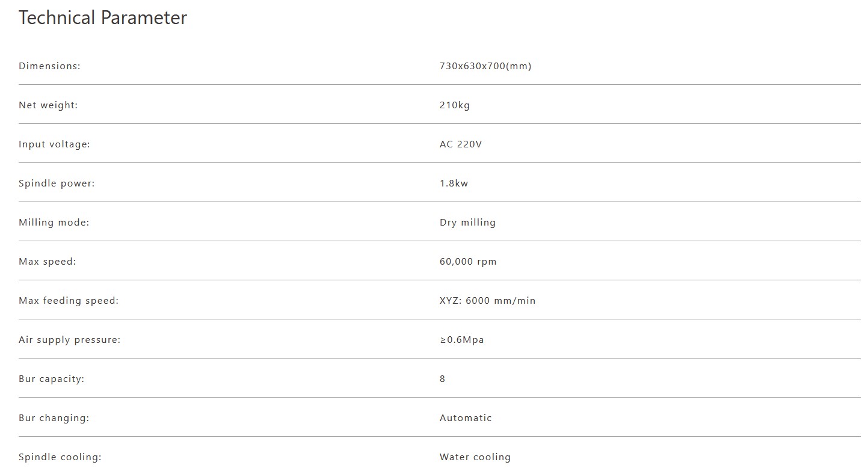The image size is (868, 468).
Task: Select the ≥0.6Mpa value
Action: pyautogui.click(x=461, y=340)
